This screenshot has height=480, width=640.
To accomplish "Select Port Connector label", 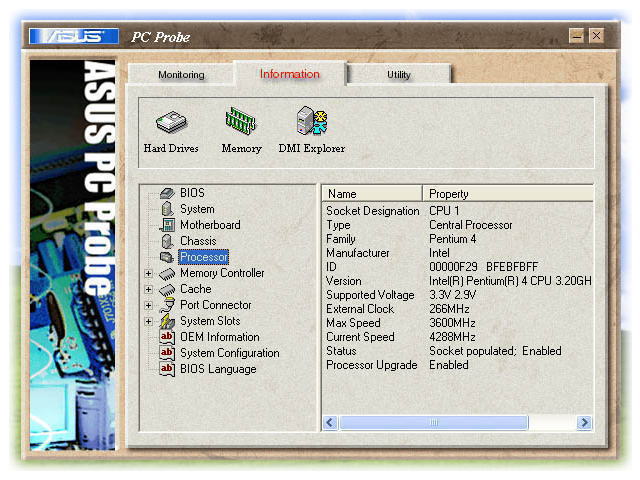I will click(x=216, y=305).
